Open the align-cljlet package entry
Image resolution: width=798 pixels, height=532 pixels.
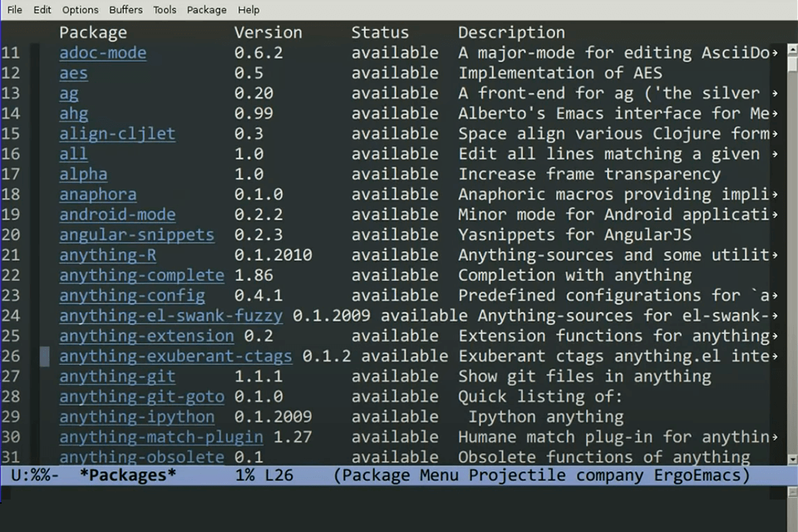coord(117,134)
